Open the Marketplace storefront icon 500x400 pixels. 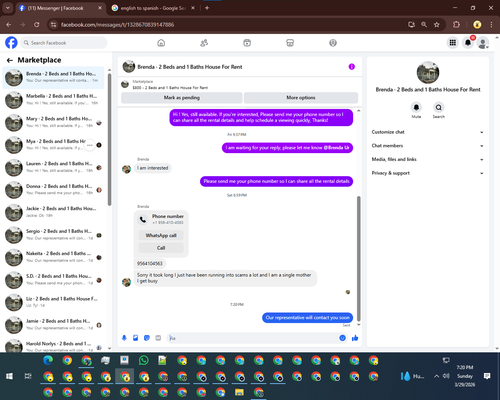(x=290, y=43)
